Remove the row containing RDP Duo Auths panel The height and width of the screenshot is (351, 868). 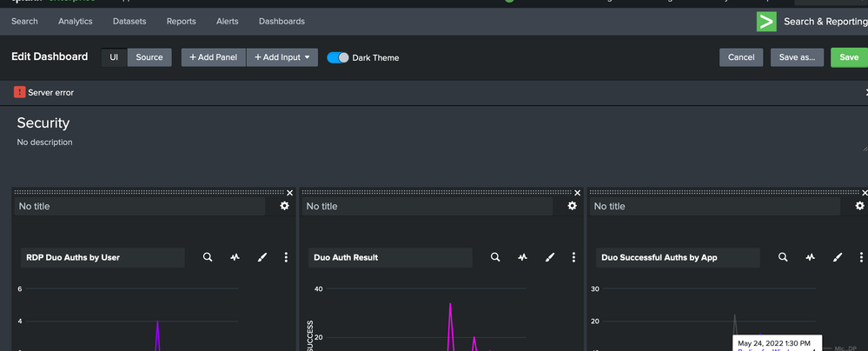[x=289, y=193]
